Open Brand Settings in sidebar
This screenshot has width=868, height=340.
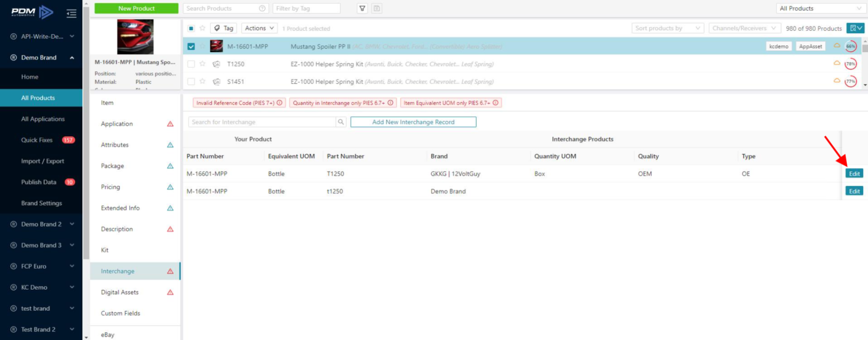click(x=41, y=203)
